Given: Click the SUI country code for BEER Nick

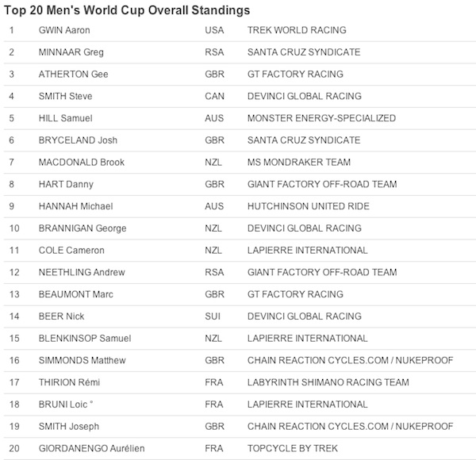Looking at the screenshot, I should 213,316.
